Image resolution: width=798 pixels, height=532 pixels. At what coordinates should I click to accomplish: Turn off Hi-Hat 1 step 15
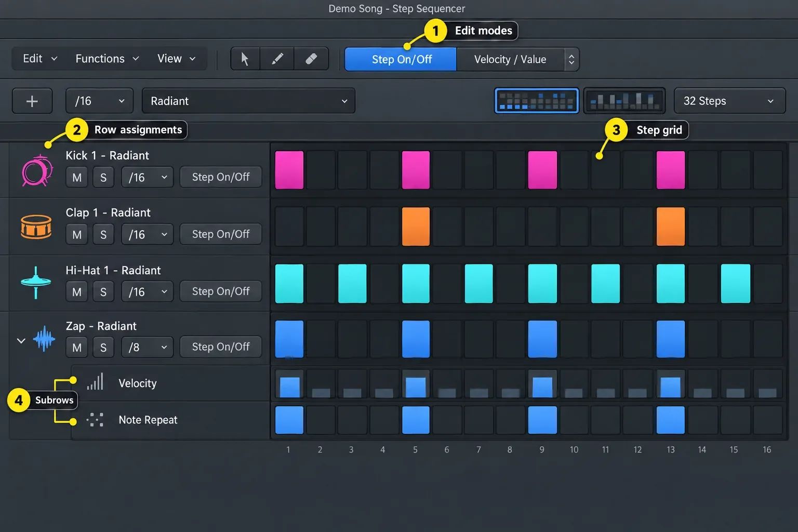coord(736,284)
